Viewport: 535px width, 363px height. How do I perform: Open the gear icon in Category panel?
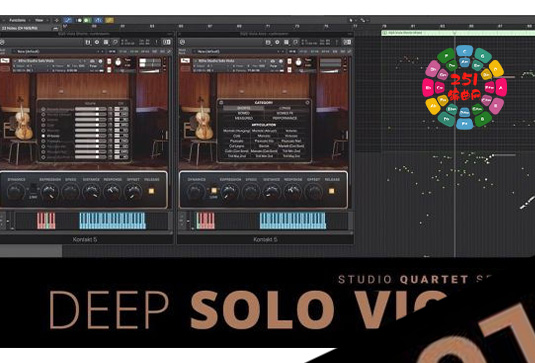307,102
